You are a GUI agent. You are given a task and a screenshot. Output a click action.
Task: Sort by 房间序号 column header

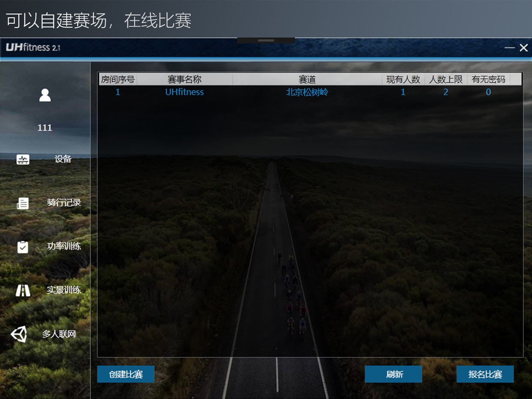click(118, 79)
